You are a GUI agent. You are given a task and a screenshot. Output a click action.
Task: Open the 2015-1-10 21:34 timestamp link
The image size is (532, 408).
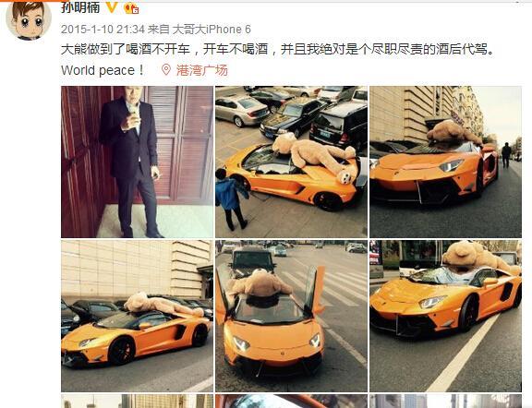103,30
